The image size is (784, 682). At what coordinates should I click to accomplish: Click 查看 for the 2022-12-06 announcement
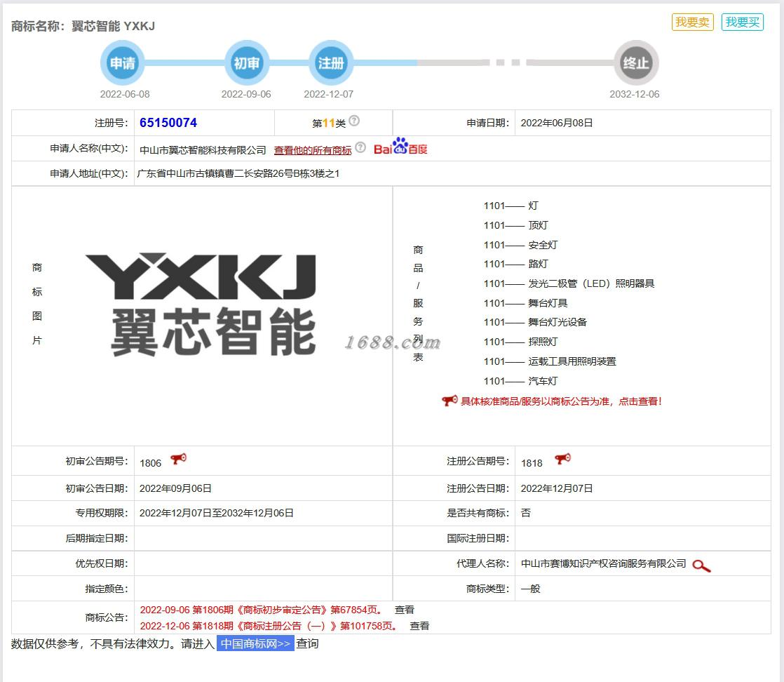pos(419,626)
